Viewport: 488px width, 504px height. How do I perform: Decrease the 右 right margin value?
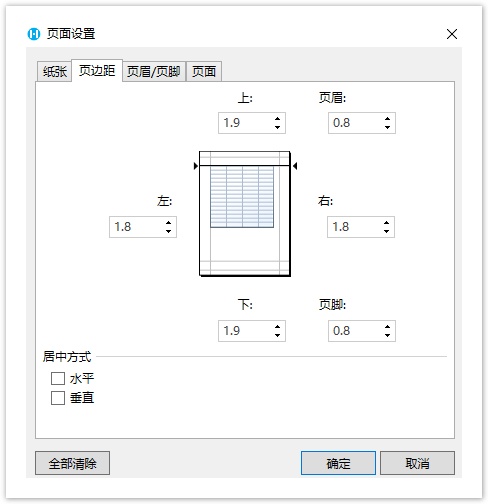click(386, 231)
